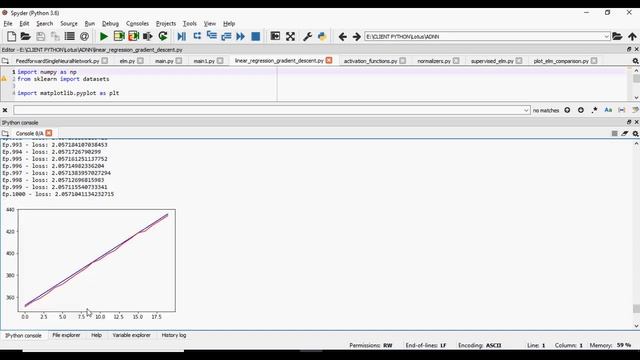
Task: Find next match arrow button
Action: (581, 110)
